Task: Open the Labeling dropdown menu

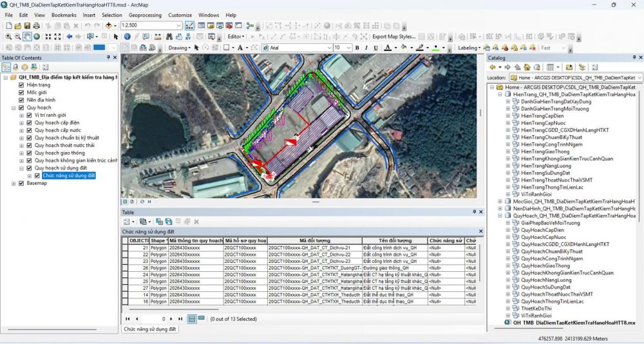Action: [x=469, y=48]
